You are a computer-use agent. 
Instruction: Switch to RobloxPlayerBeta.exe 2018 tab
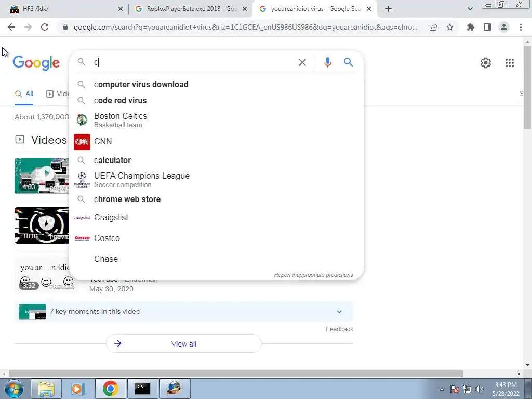click(191, 9)
